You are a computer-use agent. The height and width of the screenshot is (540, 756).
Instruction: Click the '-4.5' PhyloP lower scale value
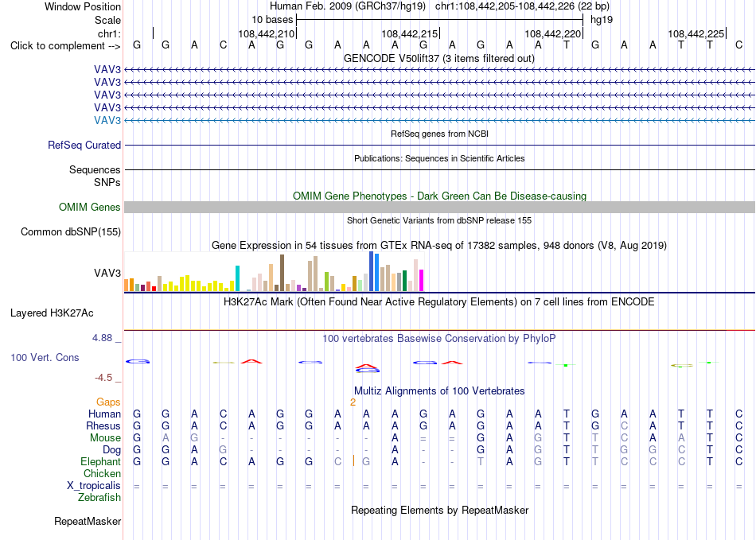(x=103, y=378)
